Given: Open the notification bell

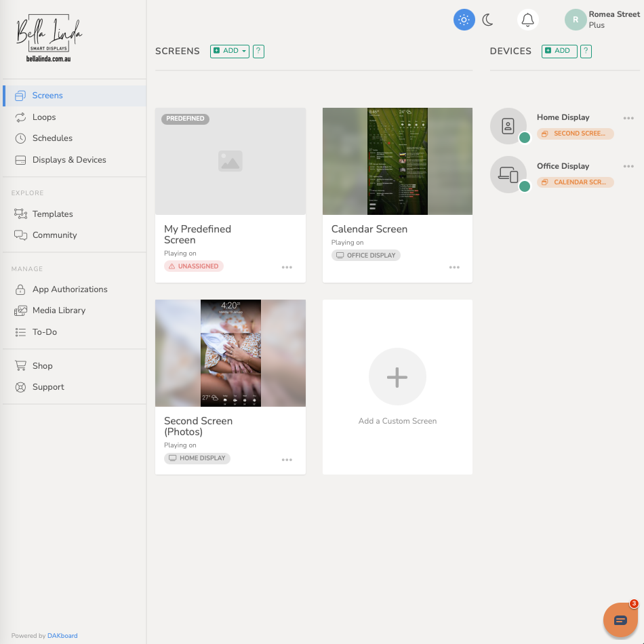Looking at the screenshot, I should 527,20.
